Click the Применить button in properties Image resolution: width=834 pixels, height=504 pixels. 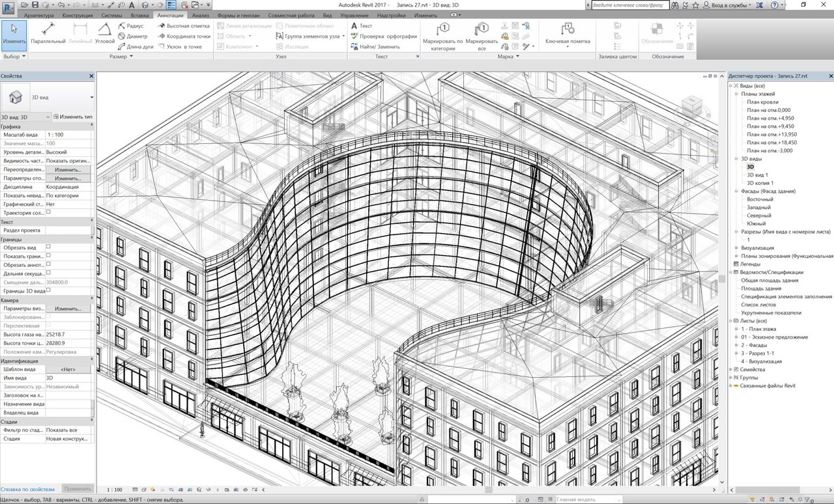(77, 488)
